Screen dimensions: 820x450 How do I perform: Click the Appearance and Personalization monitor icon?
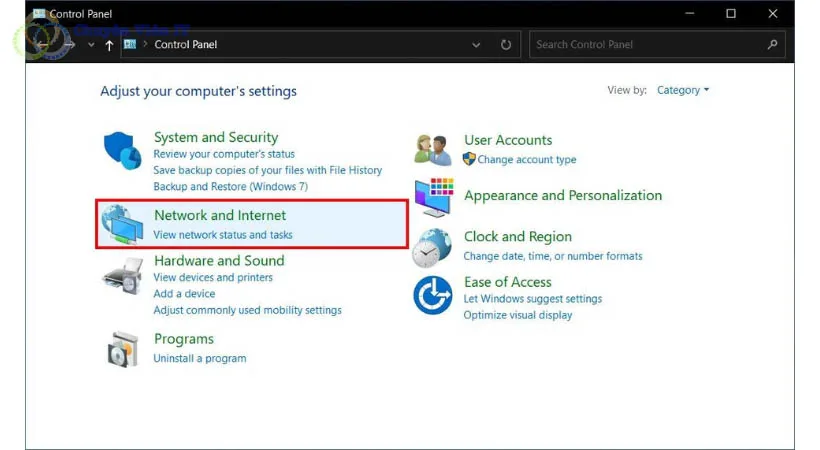coord(433,197)
